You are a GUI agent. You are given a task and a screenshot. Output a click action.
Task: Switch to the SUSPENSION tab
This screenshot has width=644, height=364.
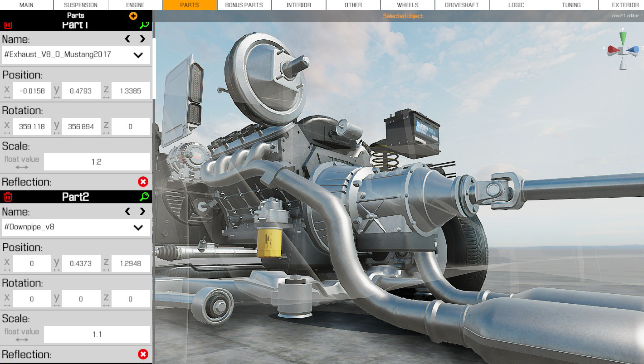[81, 5]
